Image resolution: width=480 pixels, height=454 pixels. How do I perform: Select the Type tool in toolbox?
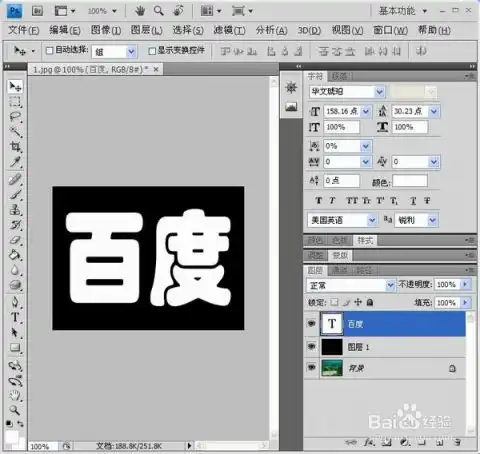tap(15, 317)
